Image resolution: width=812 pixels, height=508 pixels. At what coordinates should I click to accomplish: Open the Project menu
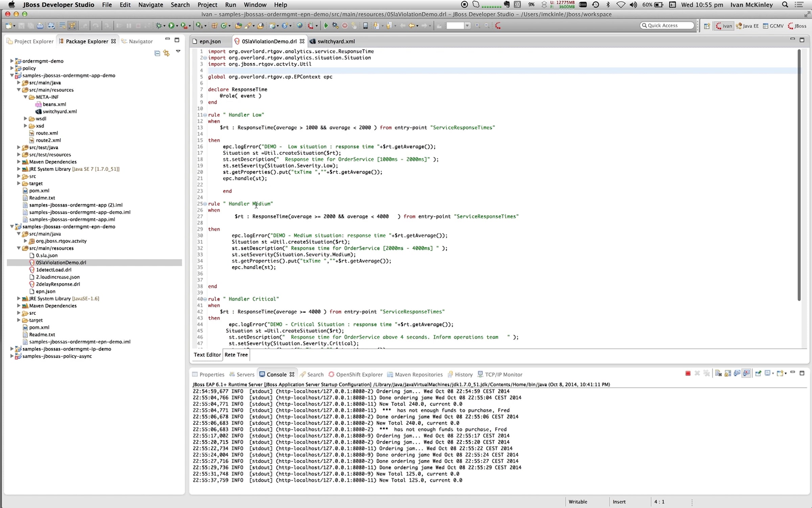207,5
